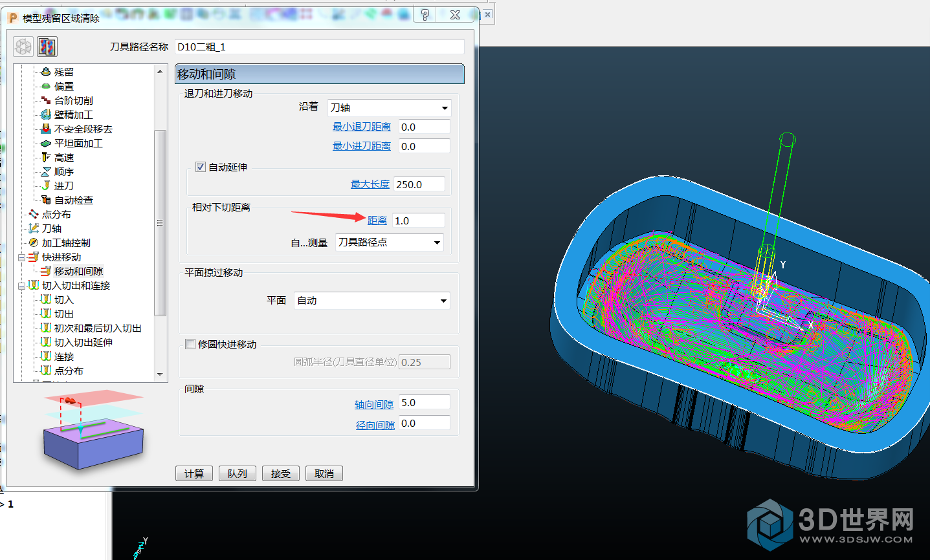Click the toolpath component icon beside the tree
930x560 pixels.
23,47
